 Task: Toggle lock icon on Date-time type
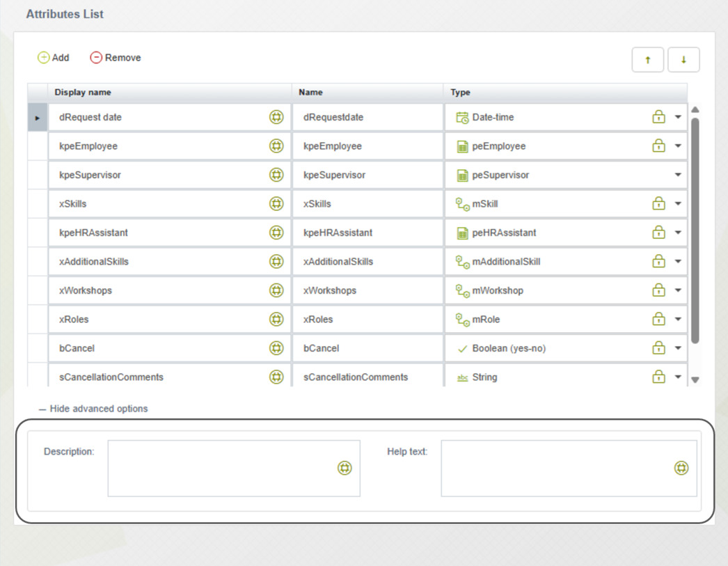tap(658, 117)
